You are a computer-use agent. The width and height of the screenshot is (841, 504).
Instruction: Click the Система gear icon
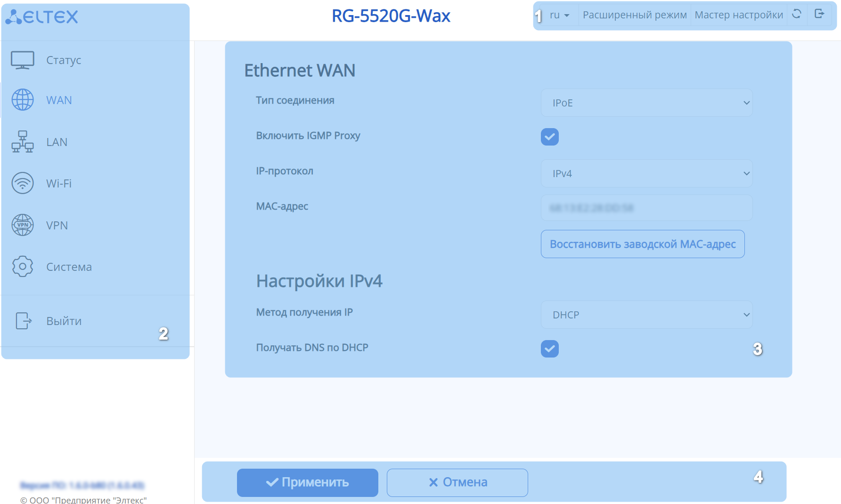coord(23,267)
